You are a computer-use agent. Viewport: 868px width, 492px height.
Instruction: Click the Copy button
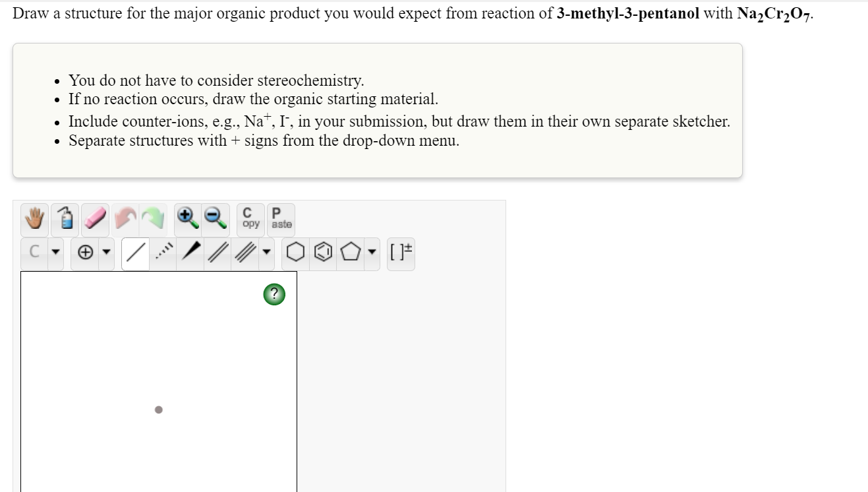pyautogui.click(x=249, y=218)
